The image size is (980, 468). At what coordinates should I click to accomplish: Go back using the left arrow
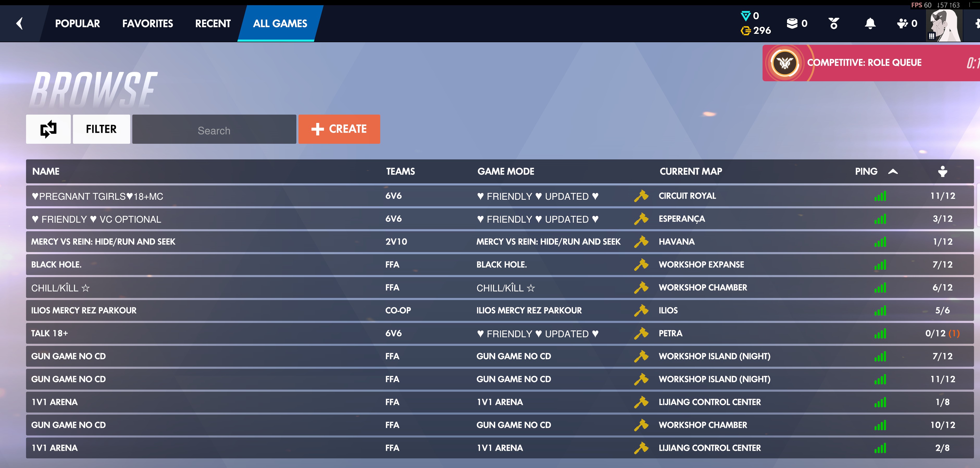(20, 24)
